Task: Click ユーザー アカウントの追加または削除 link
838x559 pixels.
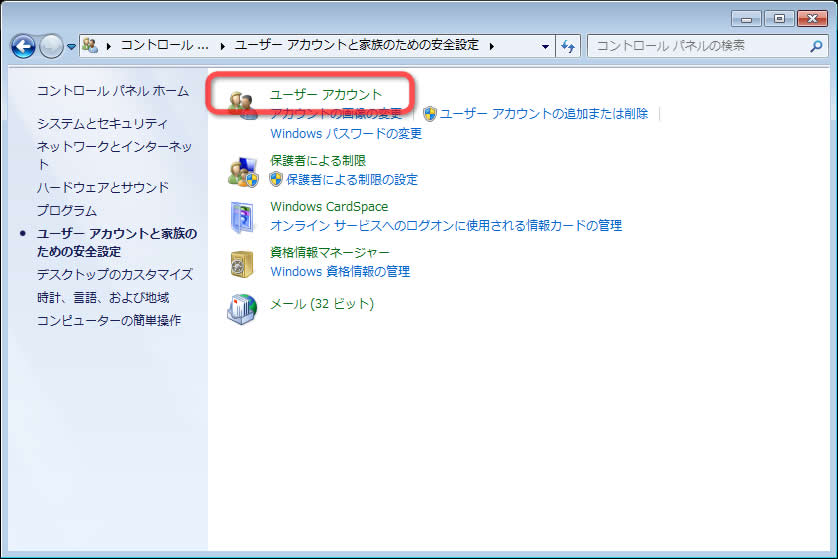Action: point(544,114)
